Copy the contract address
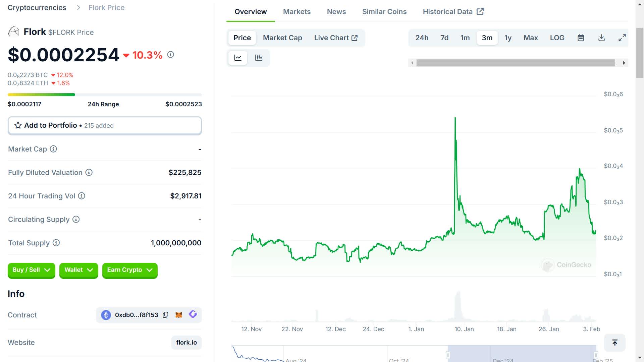 165,315
